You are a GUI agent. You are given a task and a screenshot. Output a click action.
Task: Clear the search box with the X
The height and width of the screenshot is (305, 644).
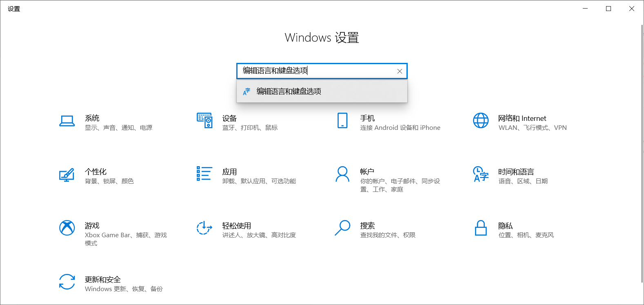pos(400,71)
